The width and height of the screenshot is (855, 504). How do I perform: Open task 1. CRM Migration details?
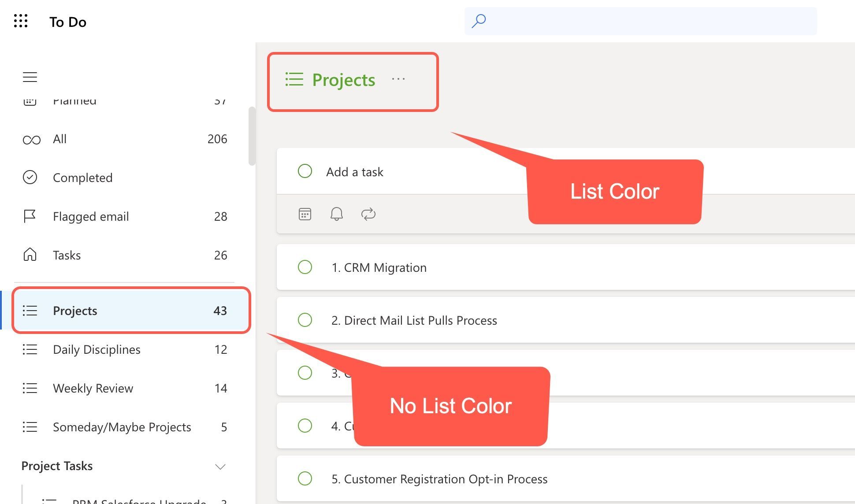point(566,267)
